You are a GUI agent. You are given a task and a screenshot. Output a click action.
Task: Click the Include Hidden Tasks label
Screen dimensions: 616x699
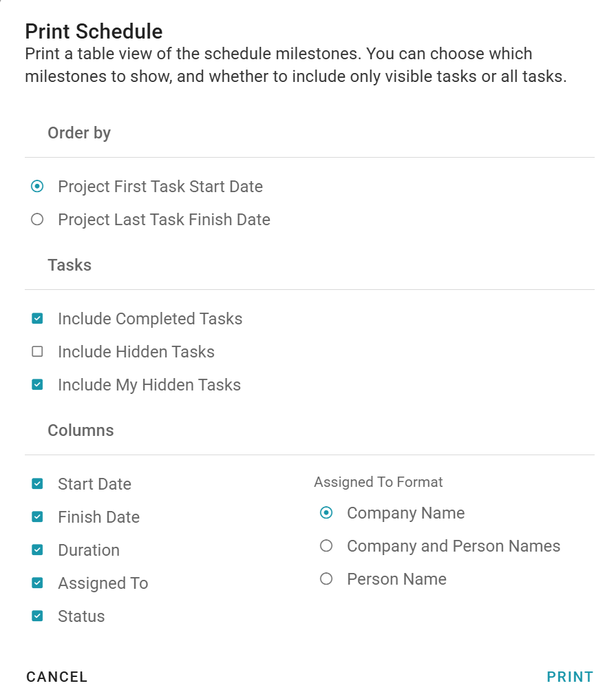click(136, 352)
